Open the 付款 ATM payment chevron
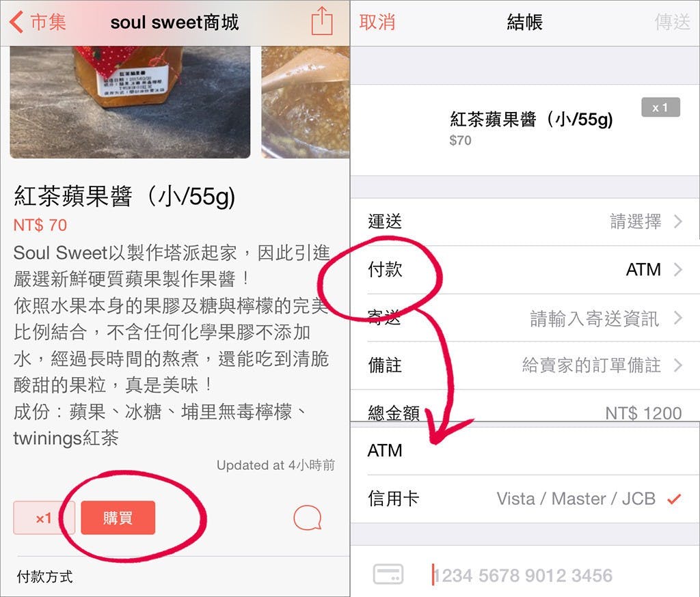Viewport: 700px width, 597px height. coord(678,270)
